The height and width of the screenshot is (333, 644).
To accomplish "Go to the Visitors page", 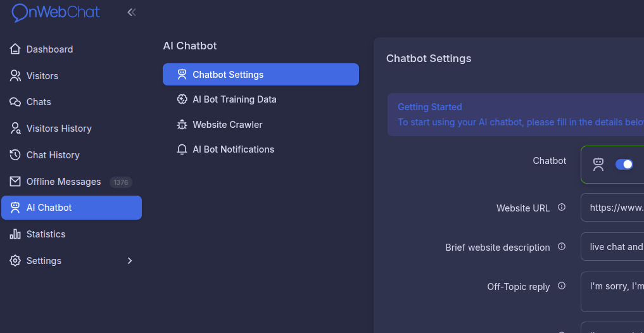I will [x=42, y=76].
